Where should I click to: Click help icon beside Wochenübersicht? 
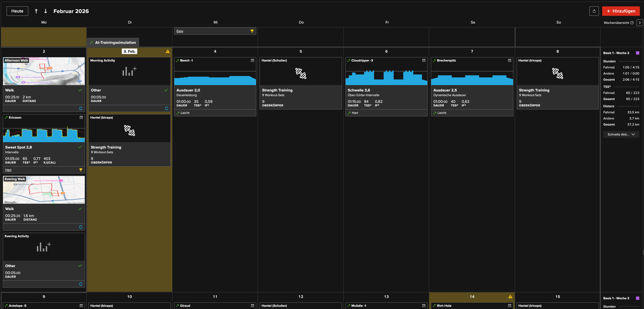pyautogui.click(x=632, y=23)
